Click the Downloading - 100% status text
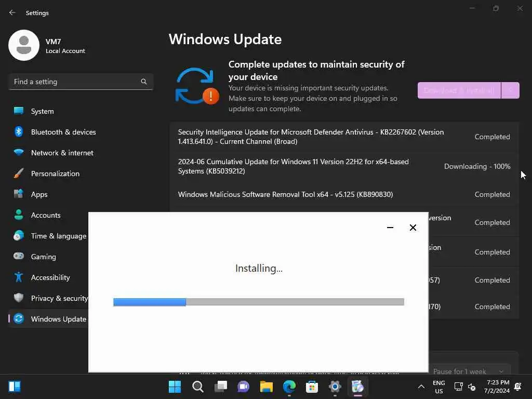 tap(477, 166)
